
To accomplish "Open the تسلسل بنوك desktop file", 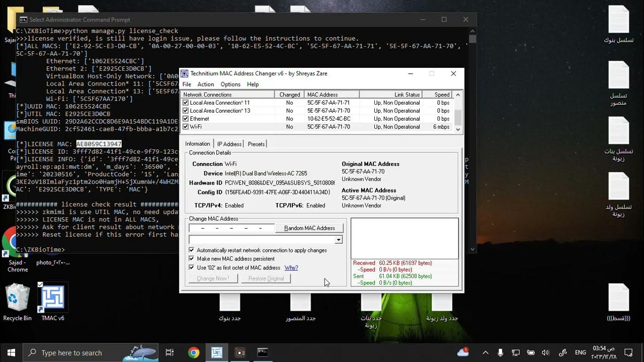I will 618,24.
